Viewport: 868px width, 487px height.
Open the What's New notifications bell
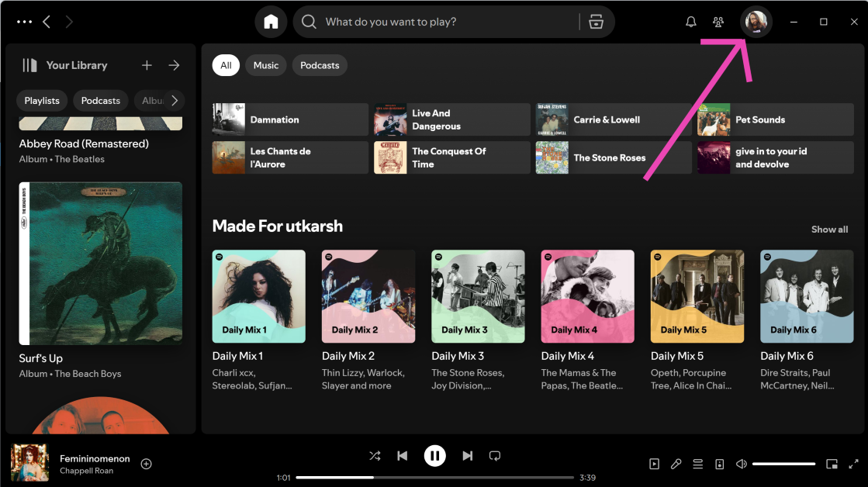[690, 22]
